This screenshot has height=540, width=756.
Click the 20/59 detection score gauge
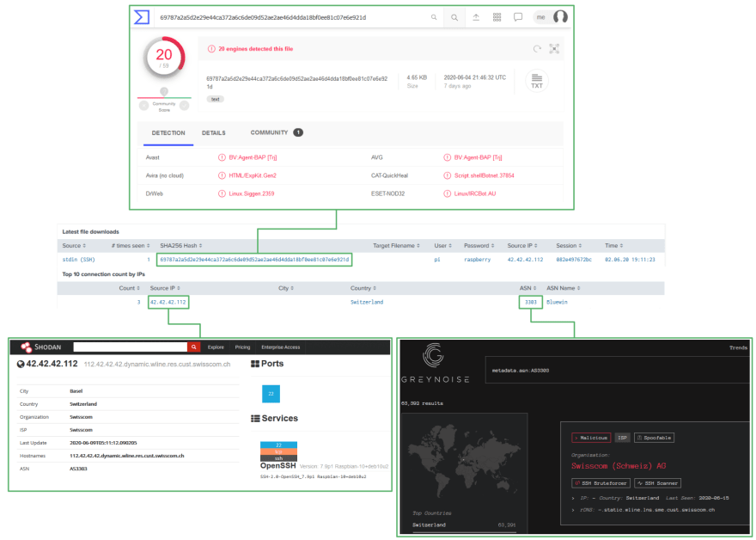(x=164, y=58)
